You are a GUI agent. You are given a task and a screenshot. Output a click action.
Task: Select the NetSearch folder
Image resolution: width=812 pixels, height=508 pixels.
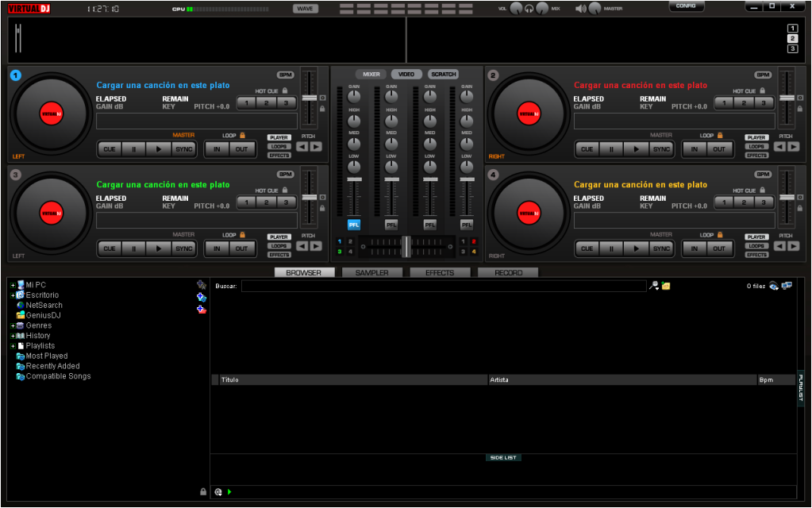click(x=40, y=305)
